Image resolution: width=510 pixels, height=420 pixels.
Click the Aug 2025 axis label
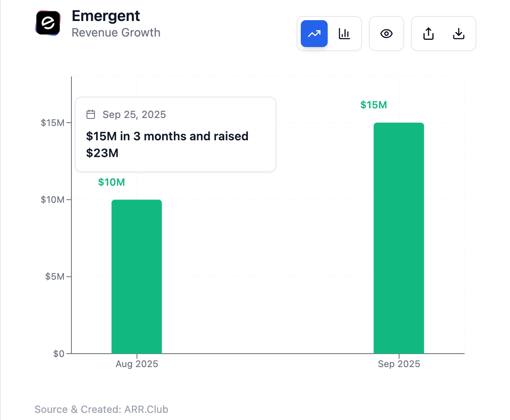coord(137,364)
